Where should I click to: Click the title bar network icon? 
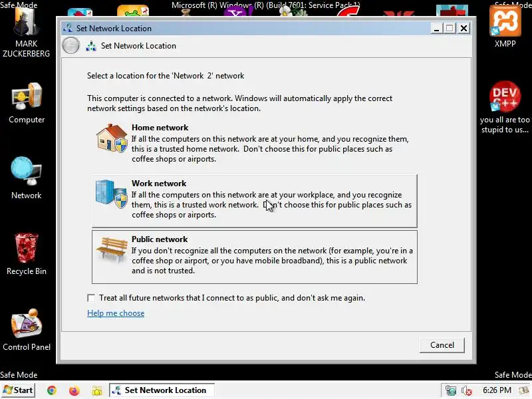pos(68,28)
